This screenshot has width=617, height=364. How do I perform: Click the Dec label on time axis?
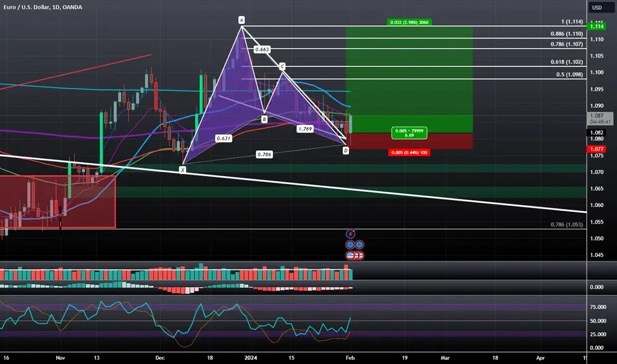point(160,357)
